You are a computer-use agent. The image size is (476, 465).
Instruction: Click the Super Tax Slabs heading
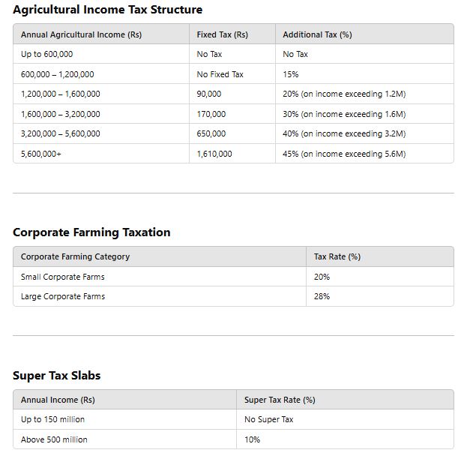[56, 376]
